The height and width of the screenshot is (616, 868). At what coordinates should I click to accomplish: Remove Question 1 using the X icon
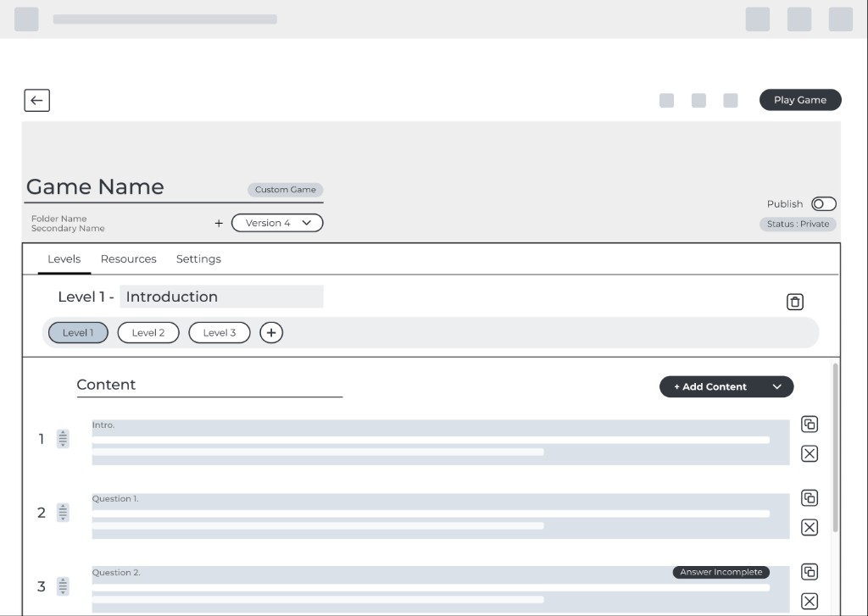[x=809, y=527]
